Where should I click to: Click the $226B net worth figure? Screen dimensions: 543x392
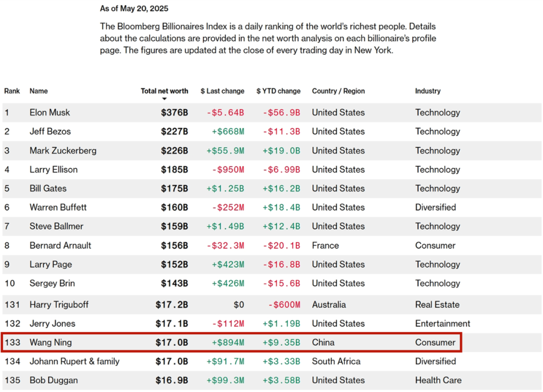(174, 151)
